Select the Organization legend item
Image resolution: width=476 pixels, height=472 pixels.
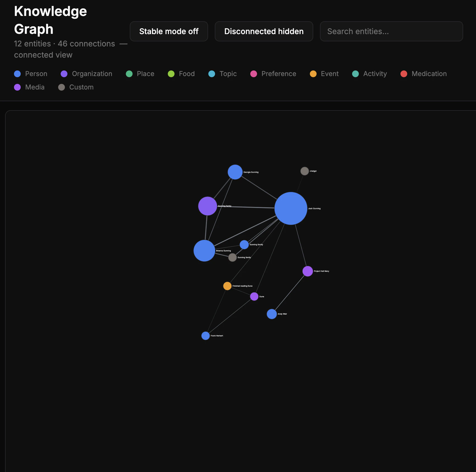[86, 74]
